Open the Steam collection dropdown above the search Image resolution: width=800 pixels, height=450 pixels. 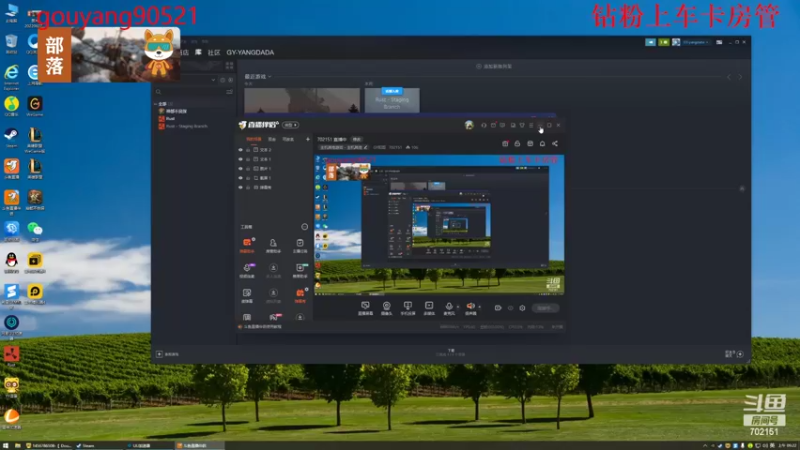click(213, 80)
